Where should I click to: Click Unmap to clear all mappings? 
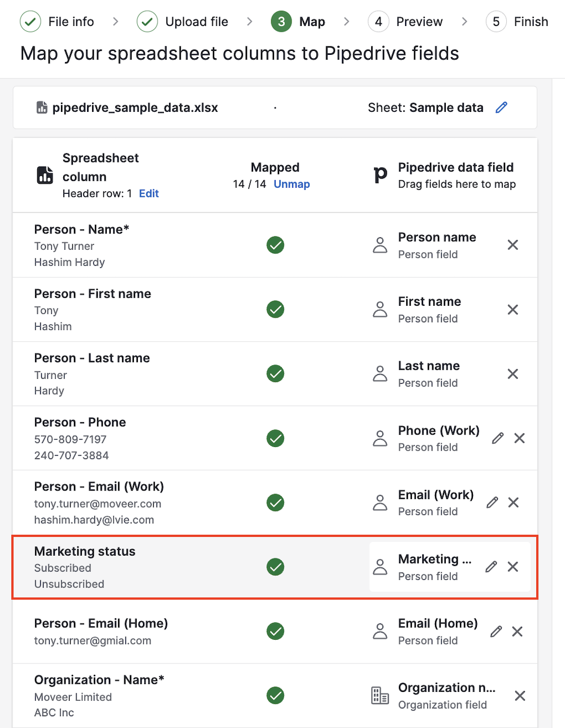click(292, 184)
